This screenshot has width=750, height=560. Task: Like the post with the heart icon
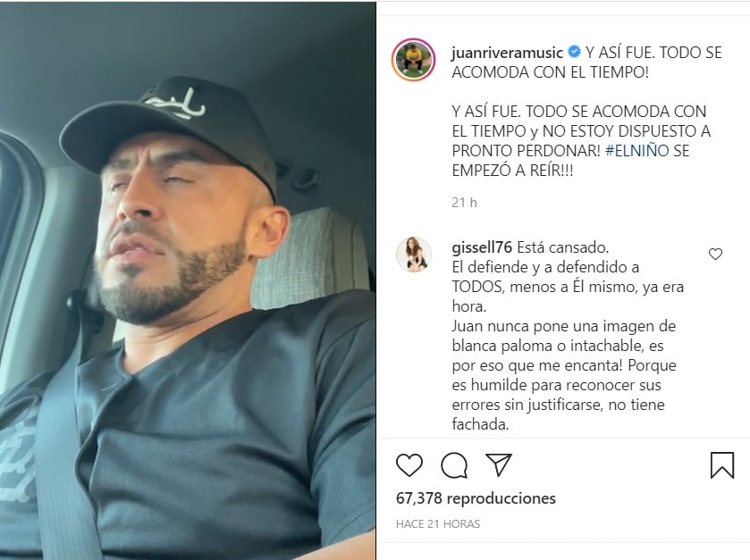409,465
